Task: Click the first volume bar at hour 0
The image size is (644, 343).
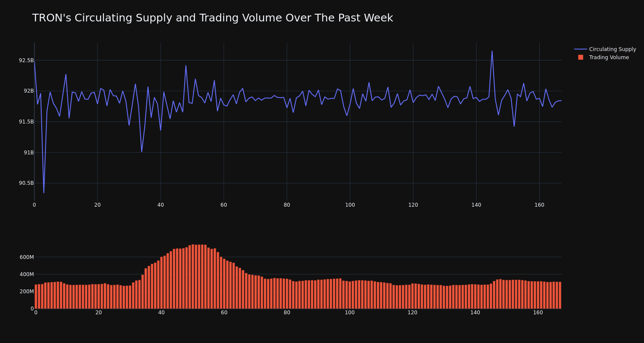Action: pos(36,297)
